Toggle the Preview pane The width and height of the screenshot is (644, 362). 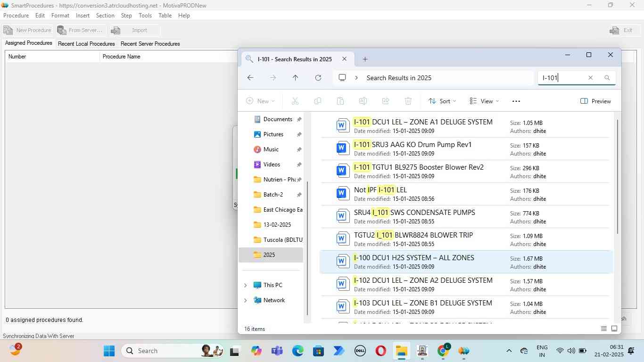point(595,101)
